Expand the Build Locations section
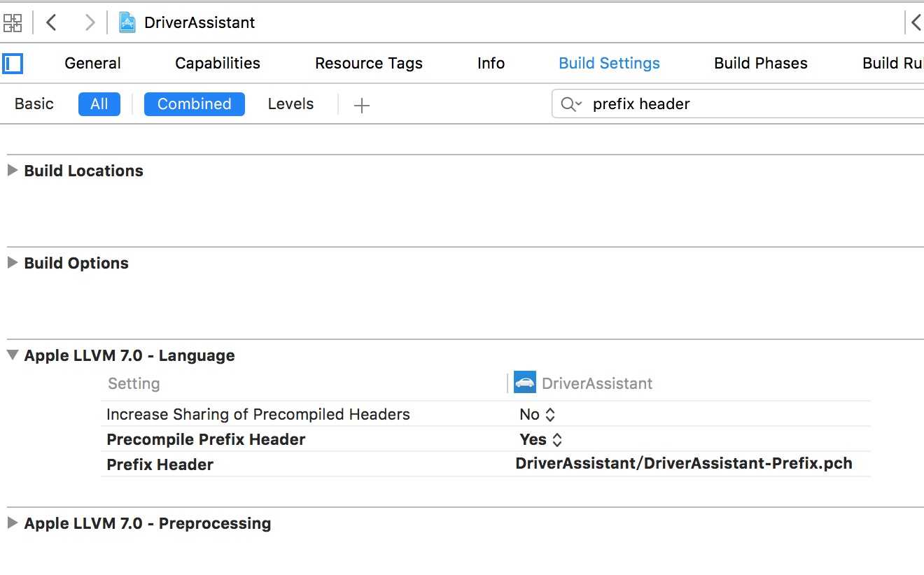Screen dimensions: 924x575 (12, 170)
